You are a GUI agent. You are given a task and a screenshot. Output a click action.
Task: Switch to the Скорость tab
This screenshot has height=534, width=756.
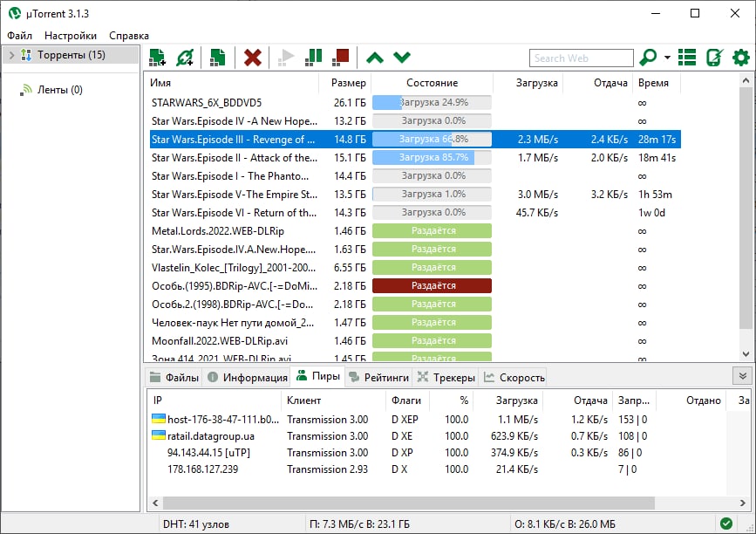[514, 377]
